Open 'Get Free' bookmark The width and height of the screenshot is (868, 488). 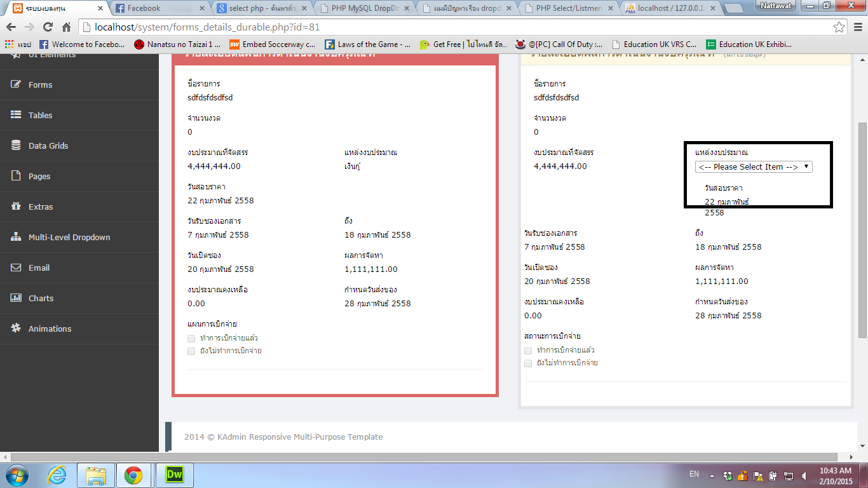point(463,44)
